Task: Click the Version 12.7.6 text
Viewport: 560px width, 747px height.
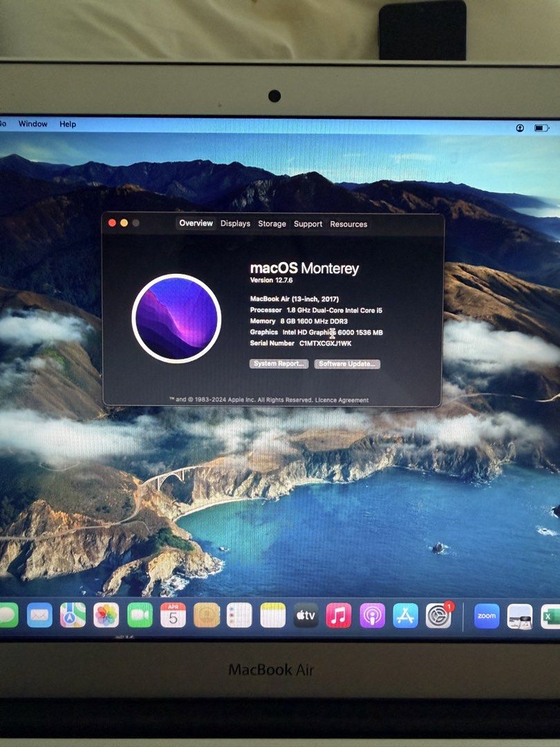Action: tap(272, 280)
